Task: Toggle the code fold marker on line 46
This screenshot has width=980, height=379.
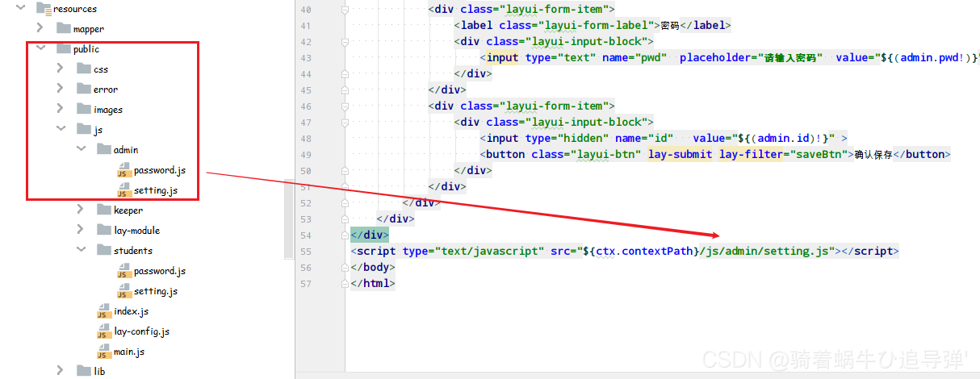Action: click(345, 106)
